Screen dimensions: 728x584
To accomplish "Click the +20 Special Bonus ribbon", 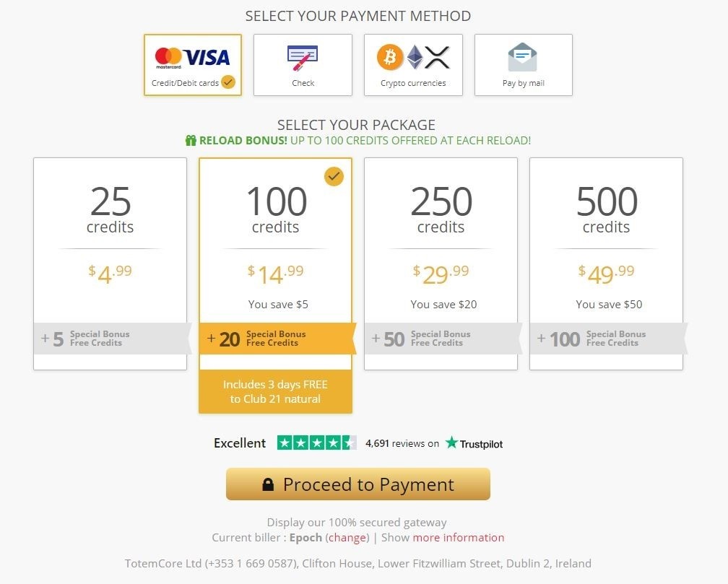I will pos(277,339).
